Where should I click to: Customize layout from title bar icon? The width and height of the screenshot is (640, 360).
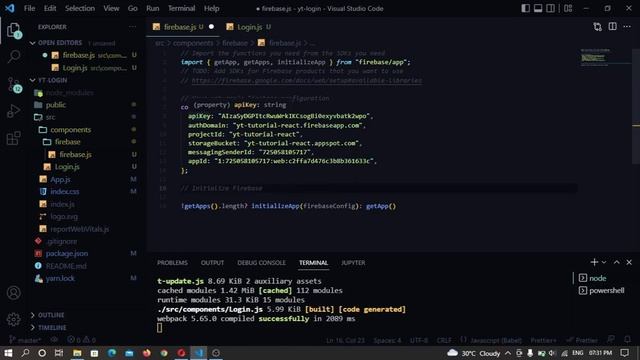click(x=568, y=8)
